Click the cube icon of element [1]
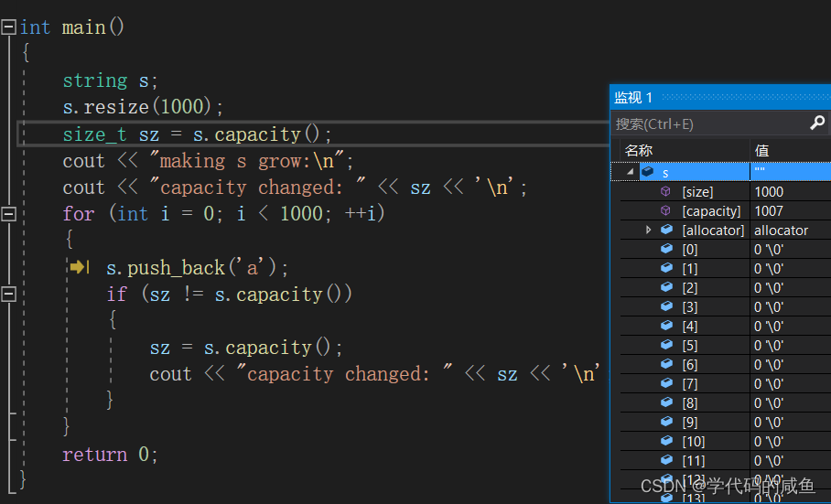 tap(666, 268)
